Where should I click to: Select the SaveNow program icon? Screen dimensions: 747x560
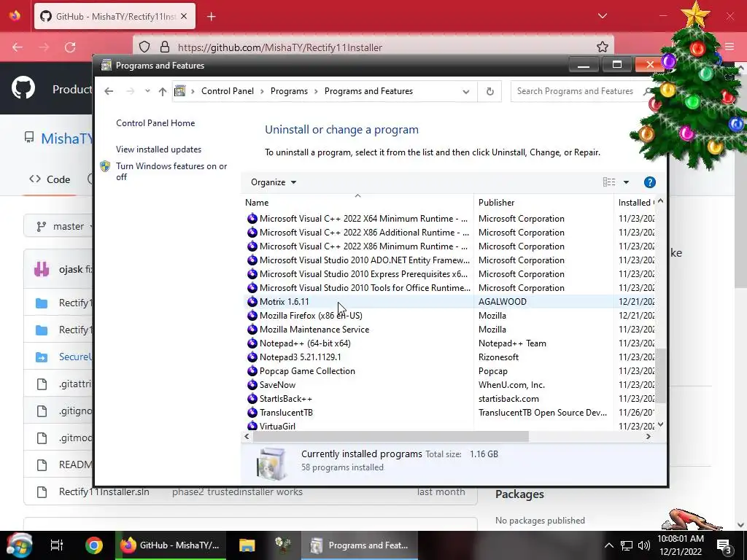click(252, 384)
